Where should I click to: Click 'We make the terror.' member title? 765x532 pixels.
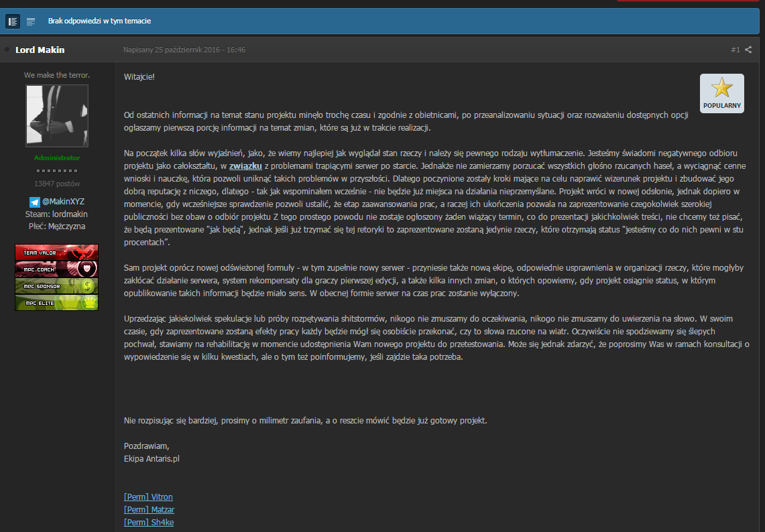point(57,75)
